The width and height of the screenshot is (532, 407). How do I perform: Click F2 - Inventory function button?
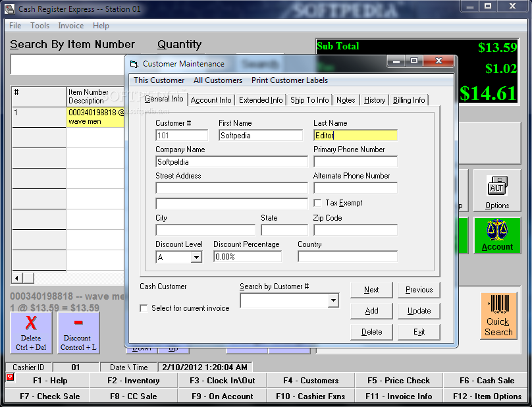tap(134, 381)
